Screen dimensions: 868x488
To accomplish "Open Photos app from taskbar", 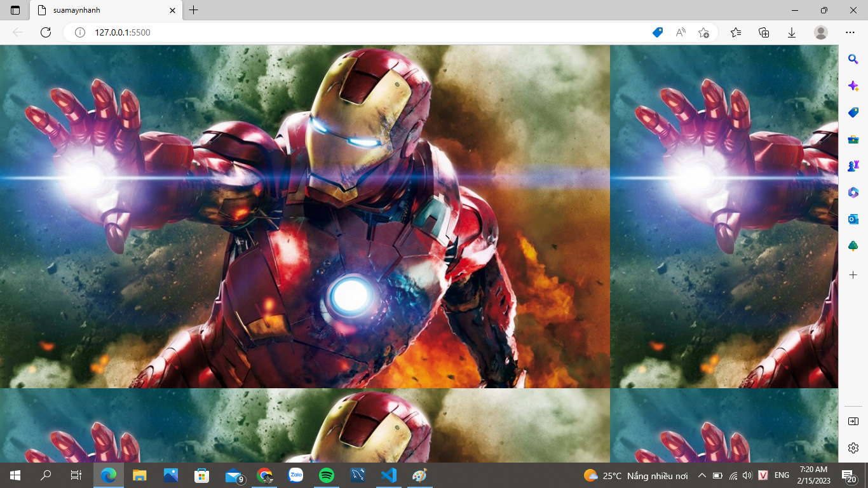I will pos(170,475).
